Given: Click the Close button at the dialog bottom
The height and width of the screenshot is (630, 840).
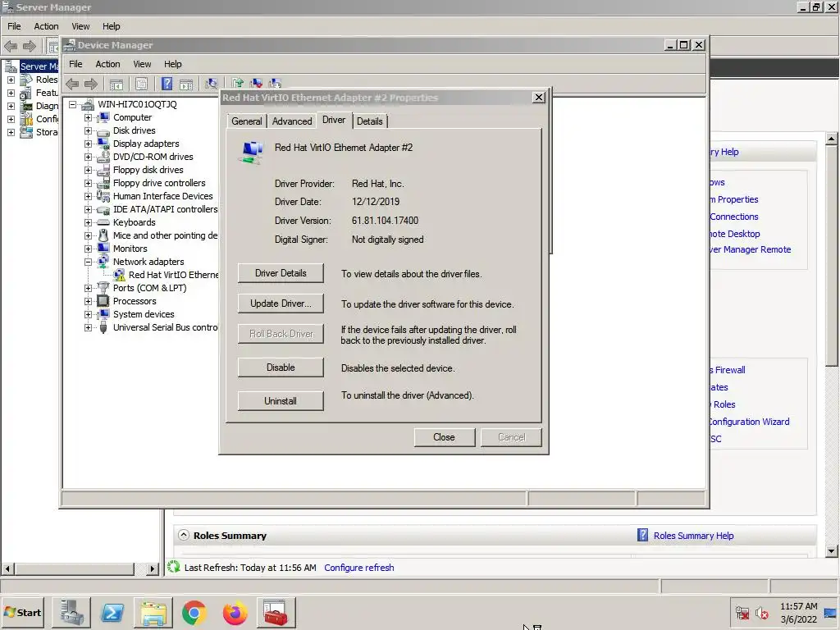Looking at the screenshot, I should tap(444, 437).
